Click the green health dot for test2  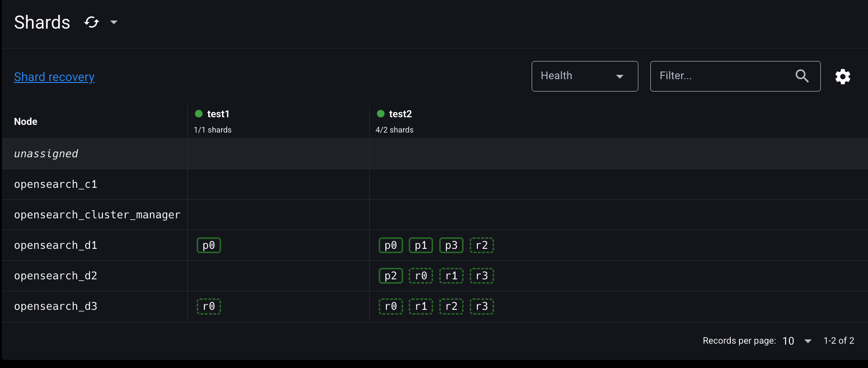click(381, 113)
